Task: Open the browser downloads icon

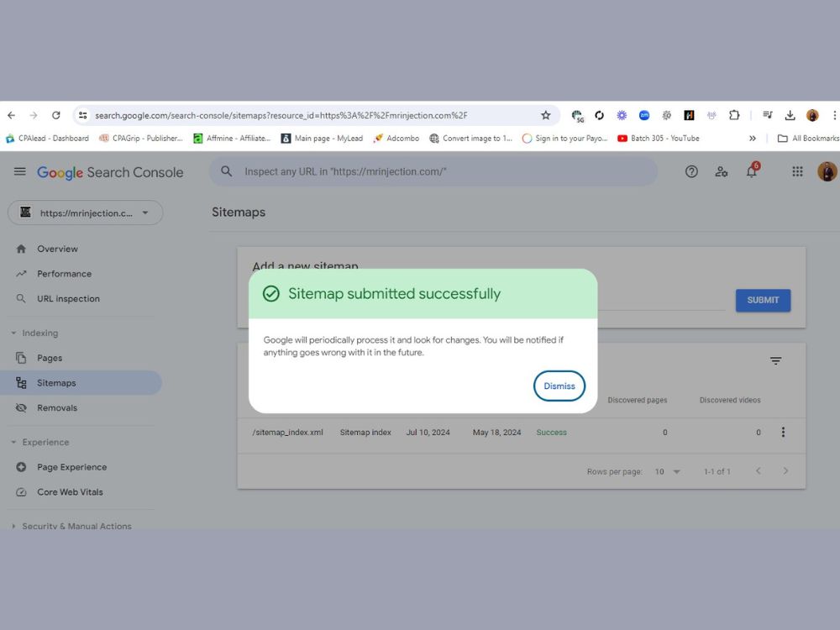Action: pos(790,115)
